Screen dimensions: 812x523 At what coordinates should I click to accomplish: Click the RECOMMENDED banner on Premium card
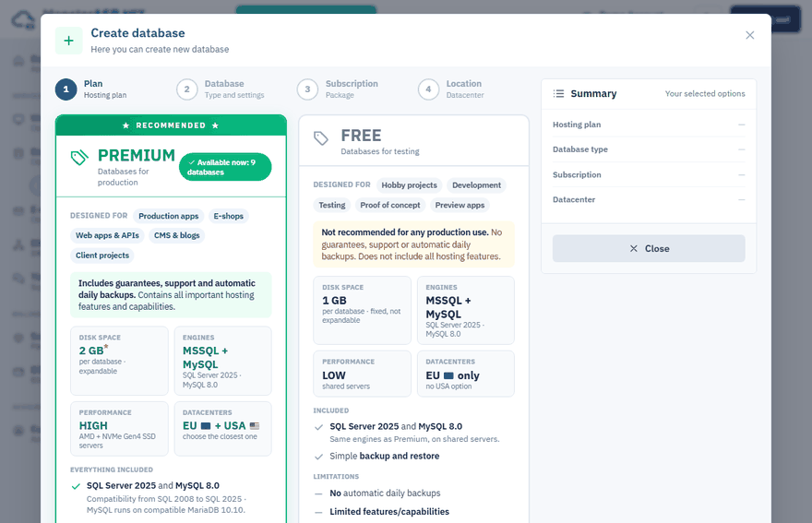coord(171,125)
